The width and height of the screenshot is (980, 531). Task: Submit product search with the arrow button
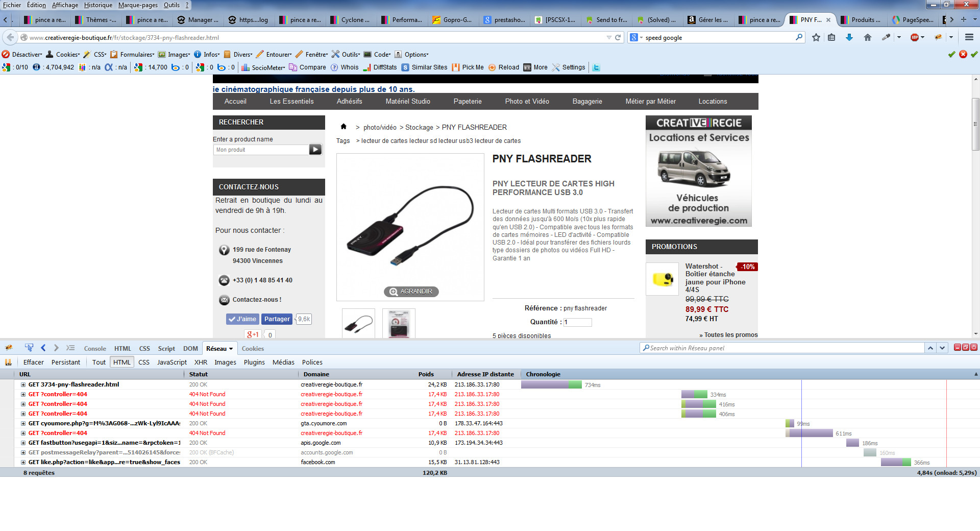315,150
